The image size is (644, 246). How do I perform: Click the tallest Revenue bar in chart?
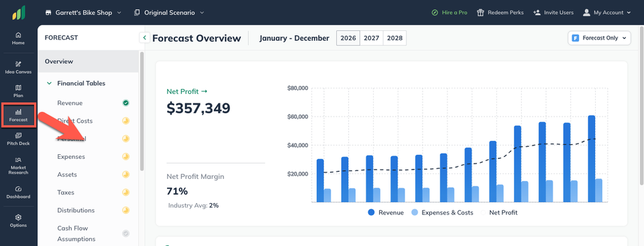pyautogui.click(x=592, y=158)
